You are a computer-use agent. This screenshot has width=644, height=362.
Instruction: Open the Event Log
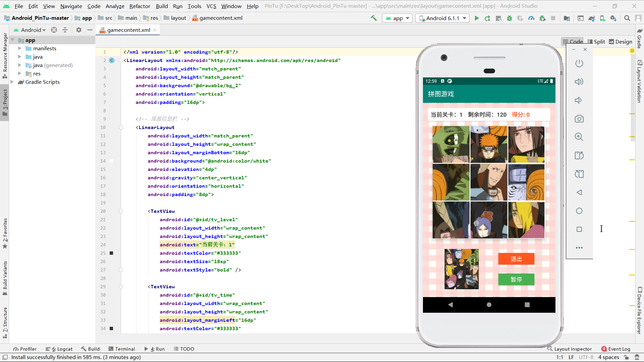pos(616,349)
